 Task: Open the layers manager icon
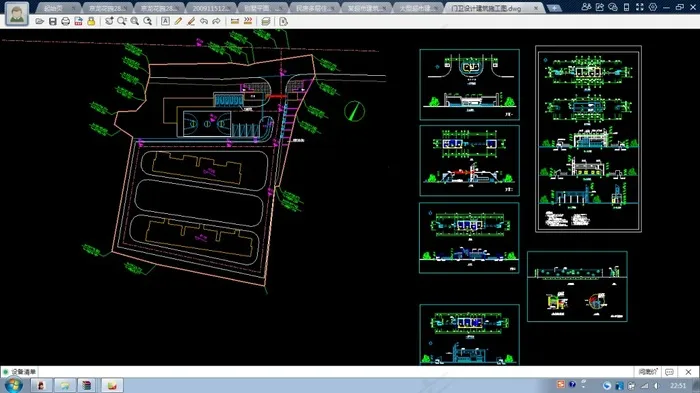pos(266,21)
